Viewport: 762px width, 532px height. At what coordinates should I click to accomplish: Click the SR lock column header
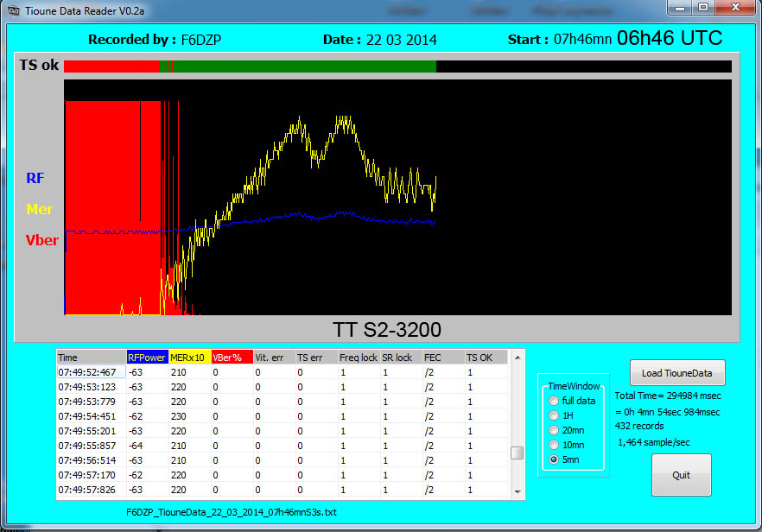coord(401,357)
